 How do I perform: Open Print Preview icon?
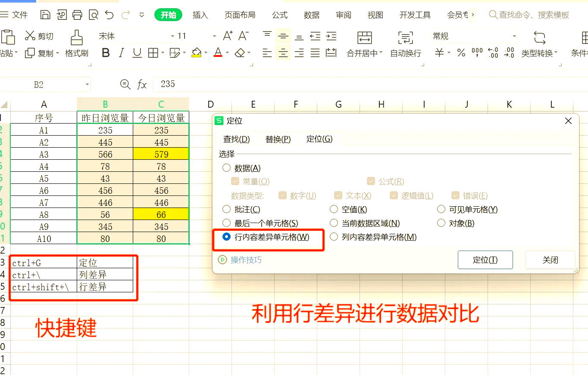coord(94,15)
